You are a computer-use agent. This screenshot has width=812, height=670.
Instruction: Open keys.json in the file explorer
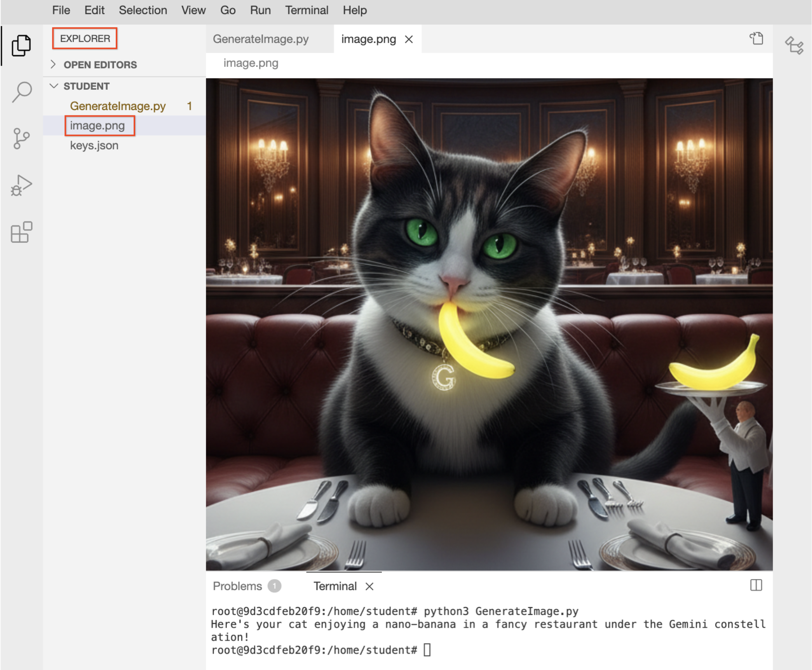[94, 145]
